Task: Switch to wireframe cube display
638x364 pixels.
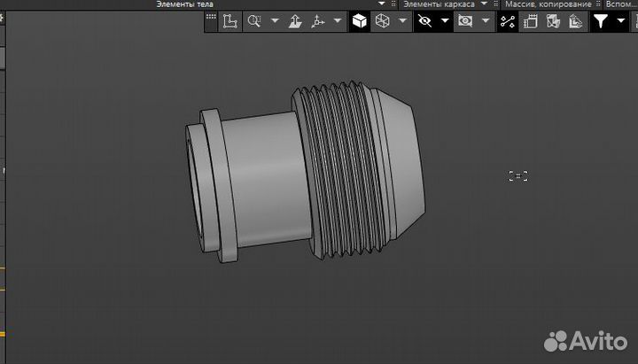Action: tap(383, 21)
